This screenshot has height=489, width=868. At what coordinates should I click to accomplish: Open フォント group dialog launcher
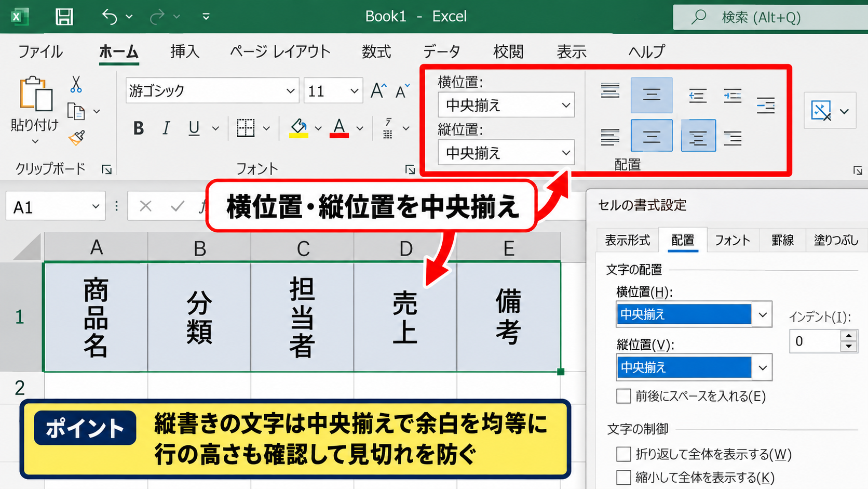click(410, 169)
